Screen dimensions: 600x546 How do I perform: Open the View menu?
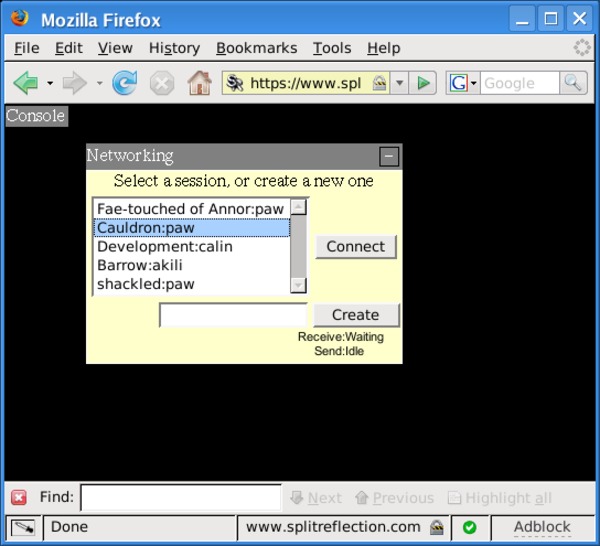point(115,48)
